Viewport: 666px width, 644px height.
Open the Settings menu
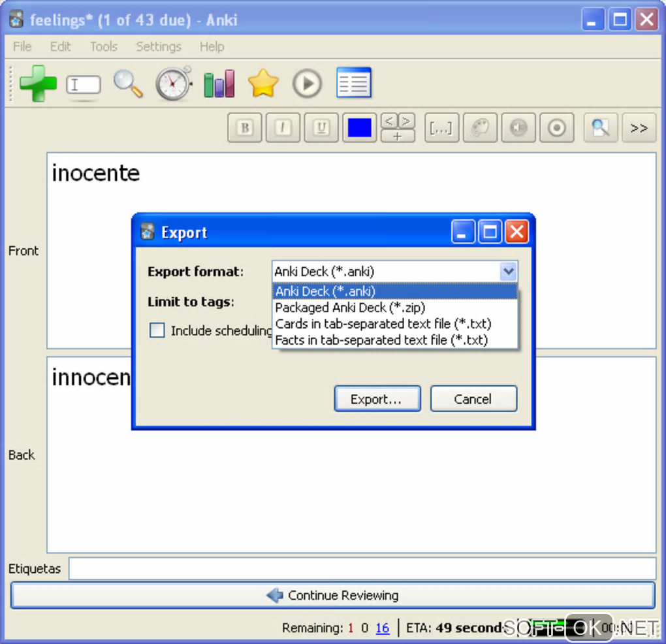(x=159, y=46)
